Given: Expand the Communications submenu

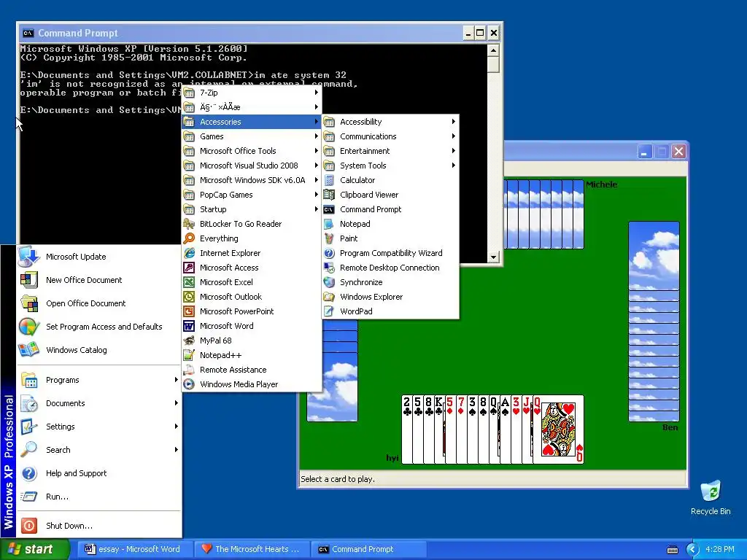Looking at the screenshot, I should (x=391, y=136).
